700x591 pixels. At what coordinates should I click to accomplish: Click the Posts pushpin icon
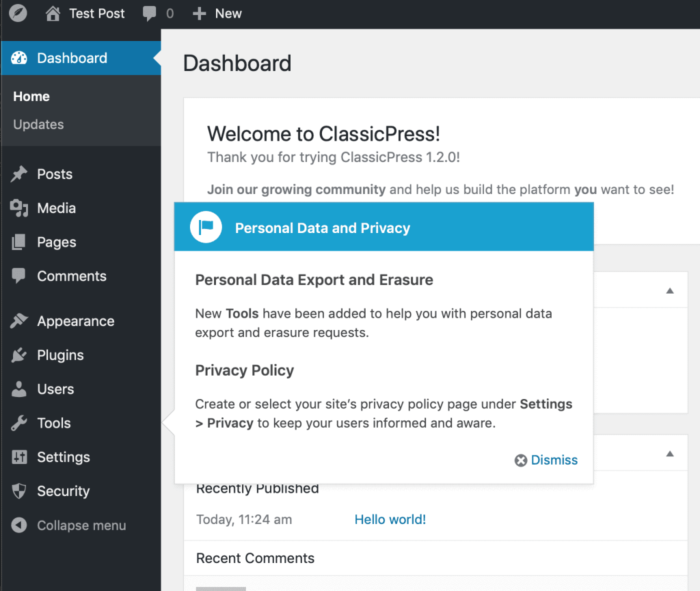point(18,174)
